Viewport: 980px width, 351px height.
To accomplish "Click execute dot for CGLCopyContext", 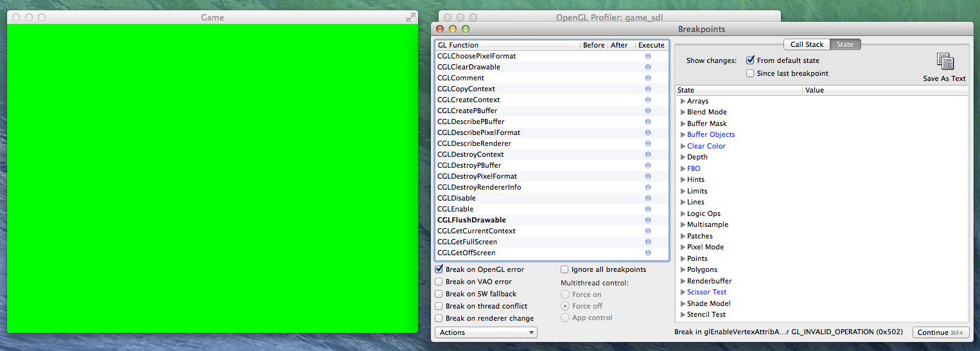I will 648,89.
